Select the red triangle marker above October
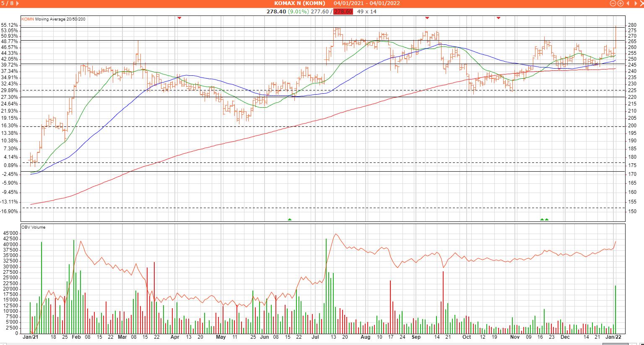This screenshot has height=345, width=644. [499, 18]
